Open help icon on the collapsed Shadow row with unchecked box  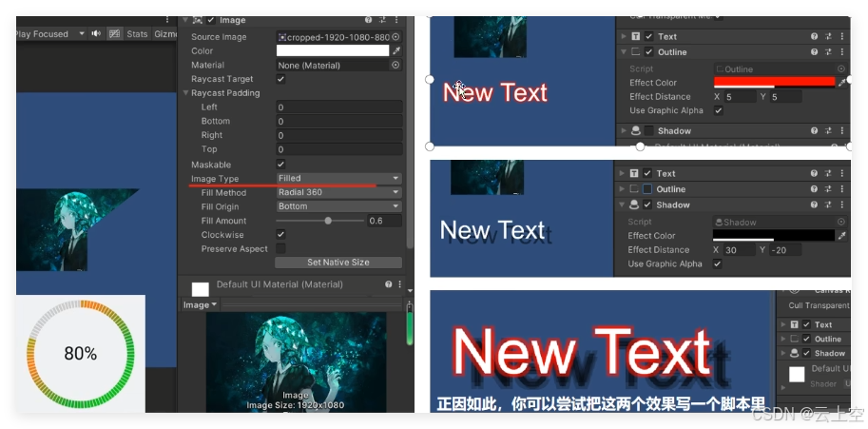tap(815, 130)
